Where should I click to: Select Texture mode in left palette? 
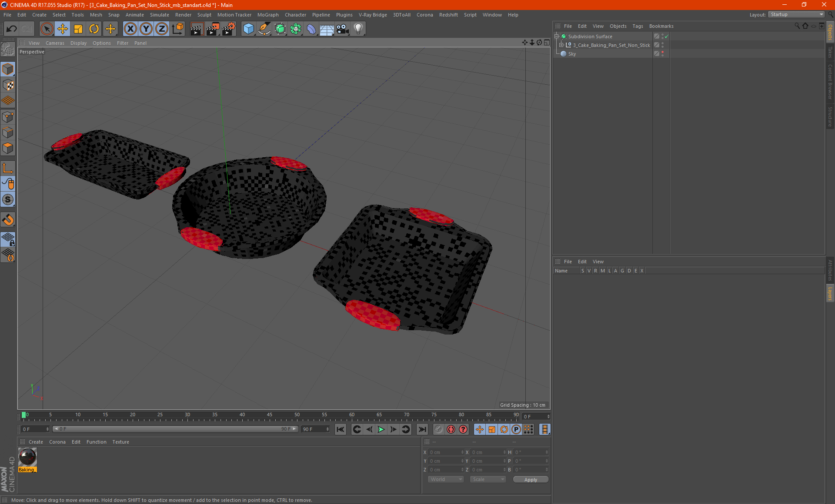tap(8, 85)
